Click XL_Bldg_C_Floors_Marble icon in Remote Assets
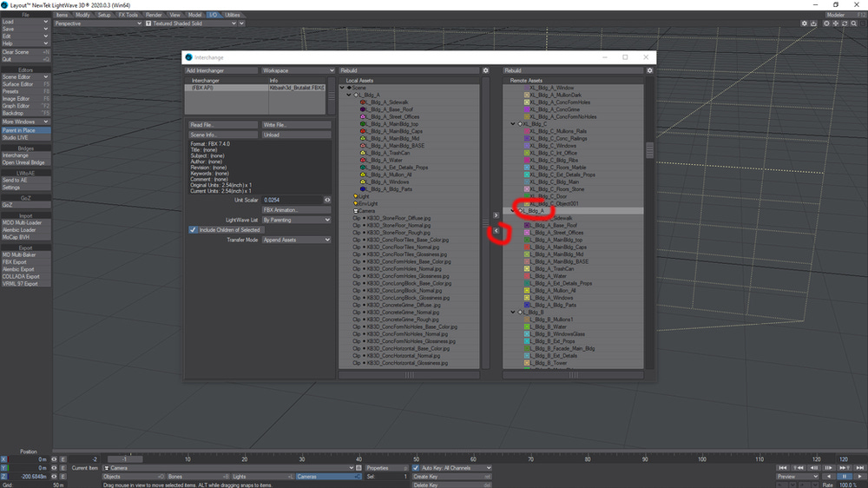The width and height of the screenshot is (868, 488). 527,168
